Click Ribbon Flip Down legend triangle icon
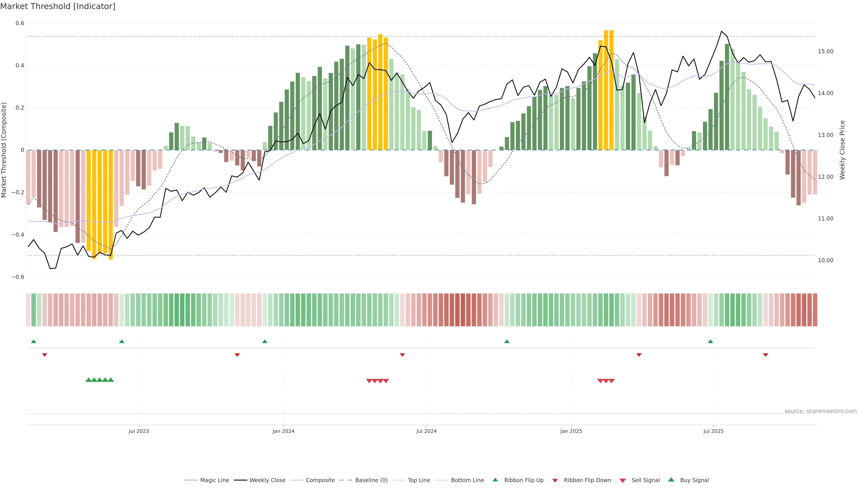The height and width of the screenshot is (488, 868). point(555,481)
